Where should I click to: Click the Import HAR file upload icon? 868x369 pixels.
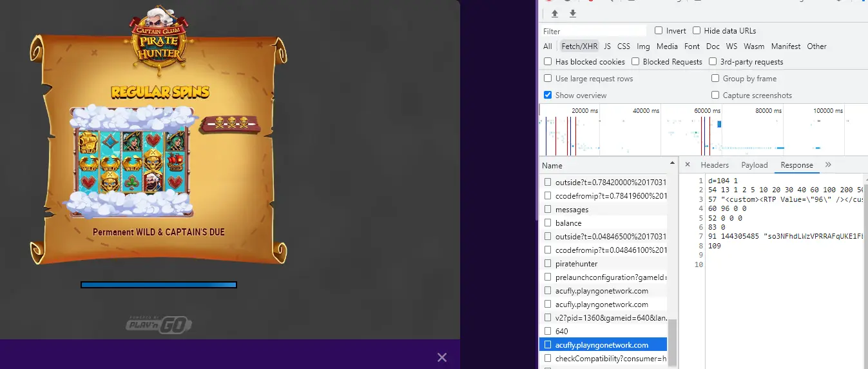555,14
